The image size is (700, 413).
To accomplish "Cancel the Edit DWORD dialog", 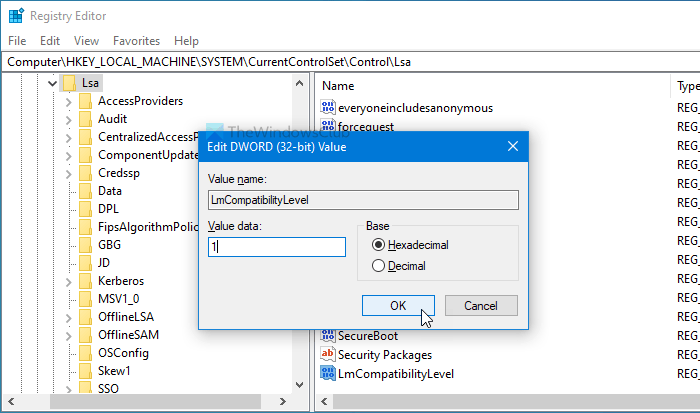I will point(481,305).
